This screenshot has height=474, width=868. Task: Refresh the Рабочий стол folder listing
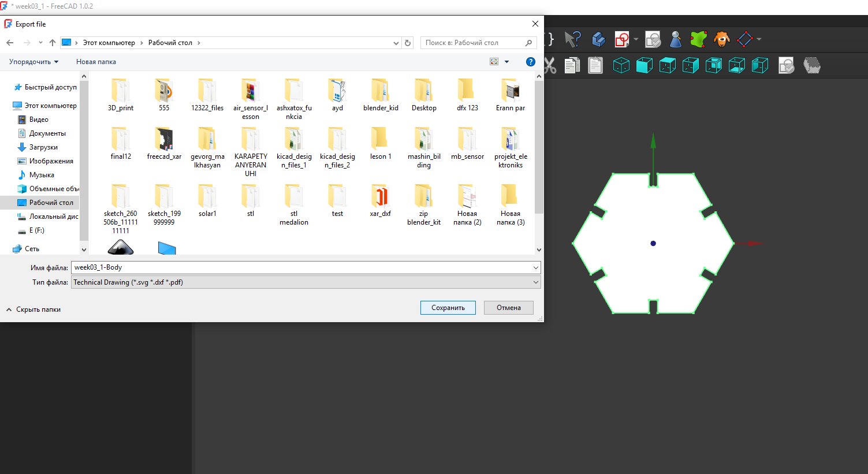[x=408, y=43]
